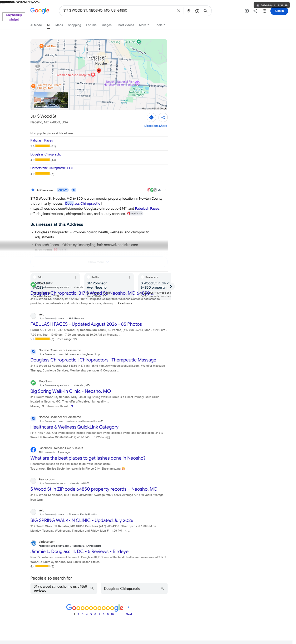
Task: Click the Redfin +5 source chip
Action: (x=135, y=214)
